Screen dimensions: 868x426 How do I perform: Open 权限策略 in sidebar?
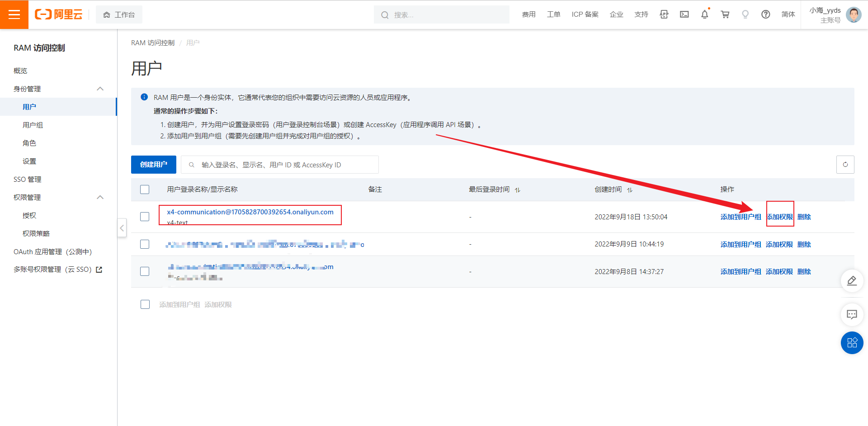click(x=36, y=233)
